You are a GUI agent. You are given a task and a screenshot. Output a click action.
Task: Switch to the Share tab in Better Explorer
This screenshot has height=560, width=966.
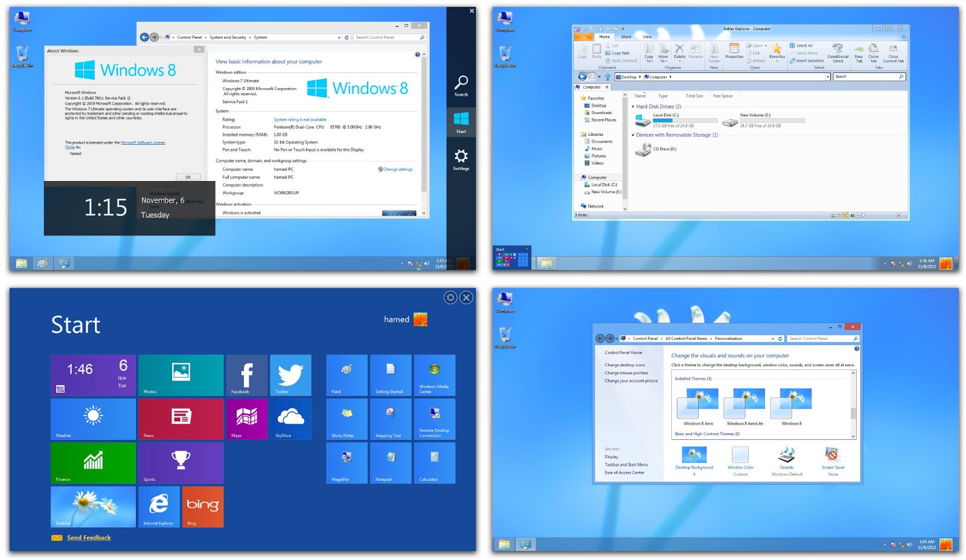click(626, 36)
